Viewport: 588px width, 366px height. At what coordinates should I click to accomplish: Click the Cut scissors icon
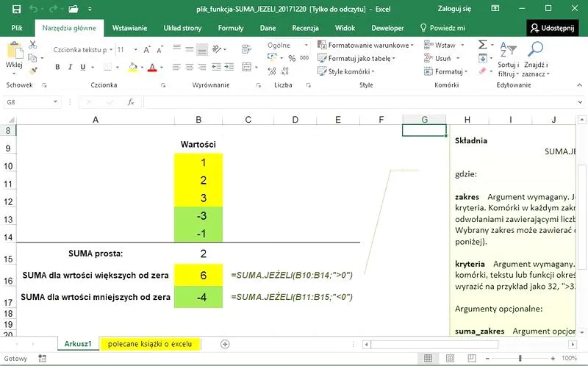click(32, 45)
